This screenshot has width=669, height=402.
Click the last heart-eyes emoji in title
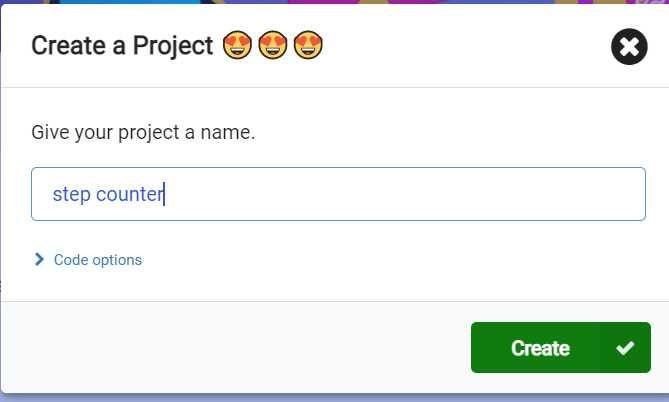tap(308, 46)
